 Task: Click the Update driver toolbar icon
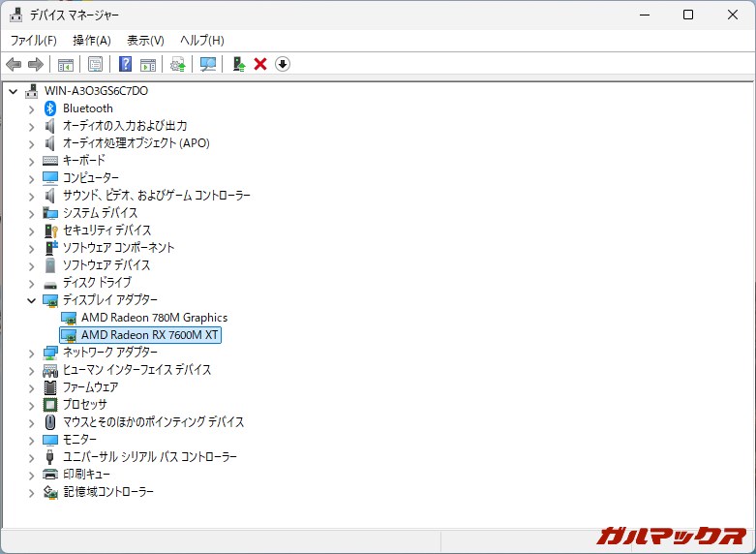(x=178, y=64)
